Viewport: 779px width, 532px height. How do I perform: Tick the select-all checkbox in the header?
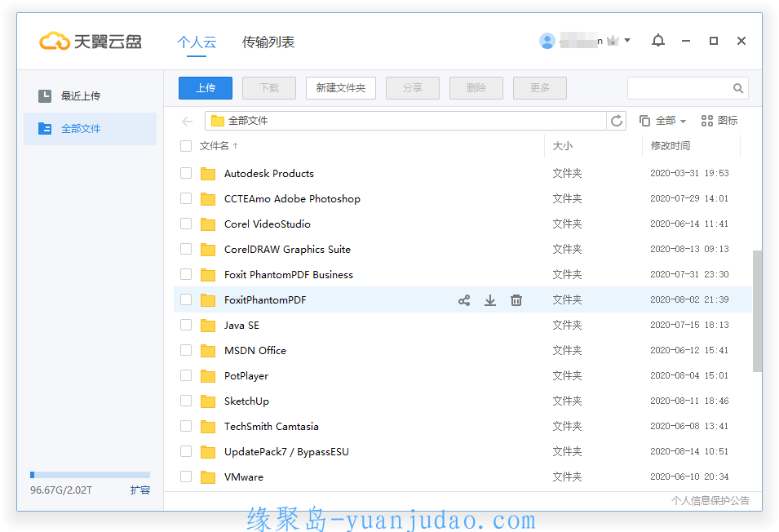186,146
